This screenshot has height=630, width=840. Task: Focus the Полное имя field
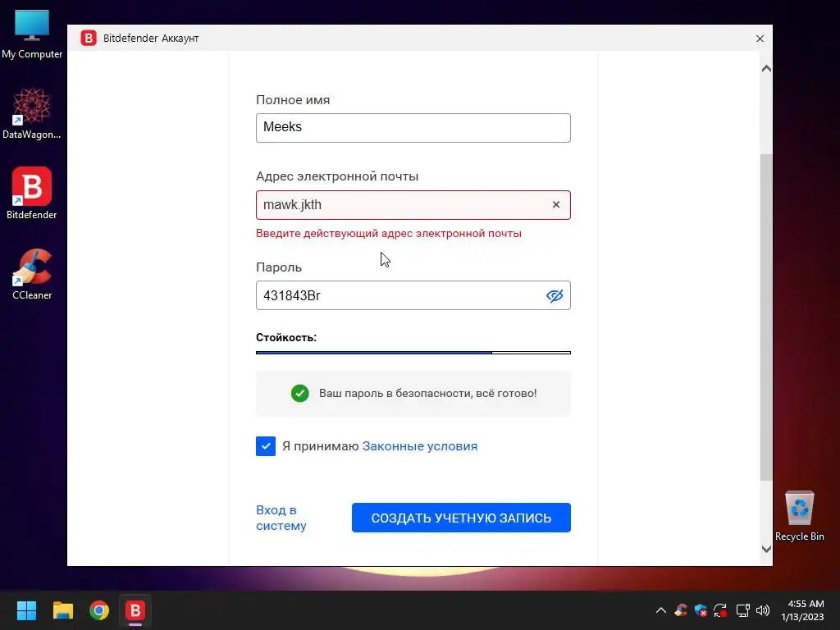pos(413,127)
